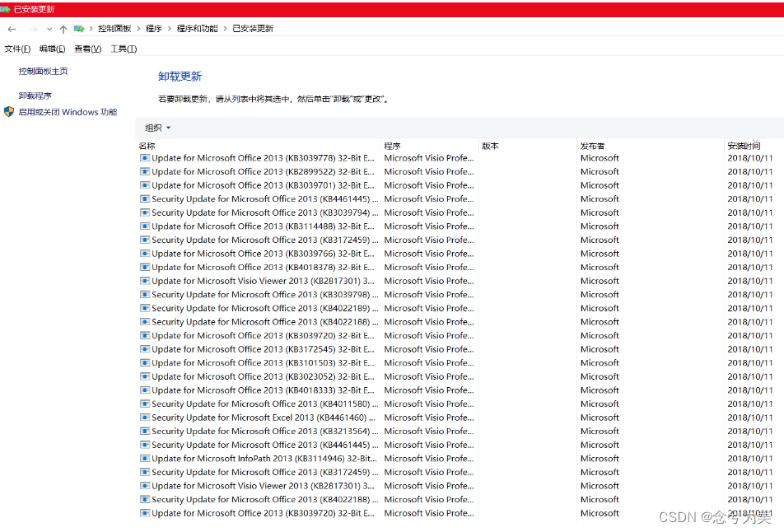This screenshot has width=784, height=532.
Task: Go back using the back arrow
Action: tap(12, 29)
